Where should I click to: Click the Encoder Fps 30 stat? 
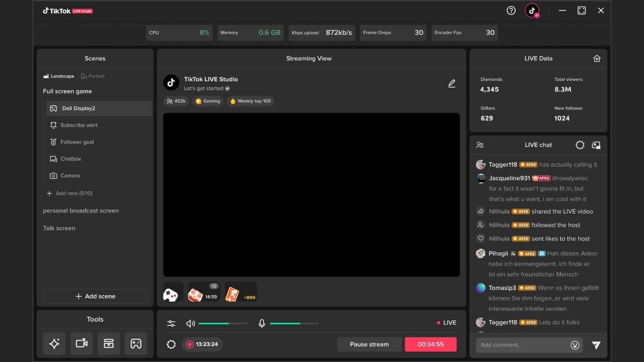(464, 33)
